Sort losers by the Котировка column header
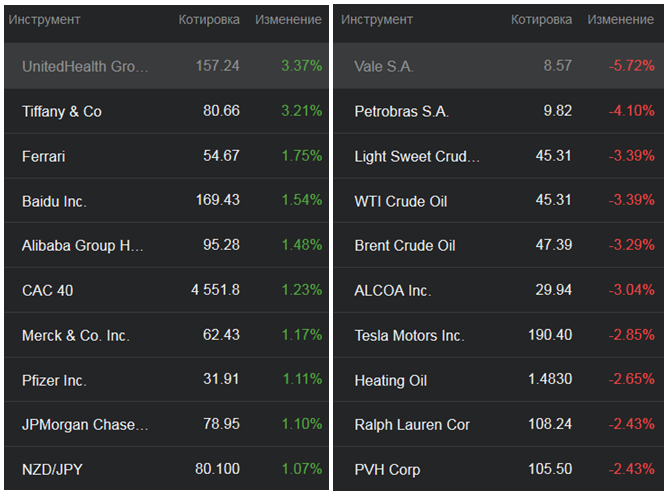This screenshot has height=493, width=668. (x=541, y=20)
